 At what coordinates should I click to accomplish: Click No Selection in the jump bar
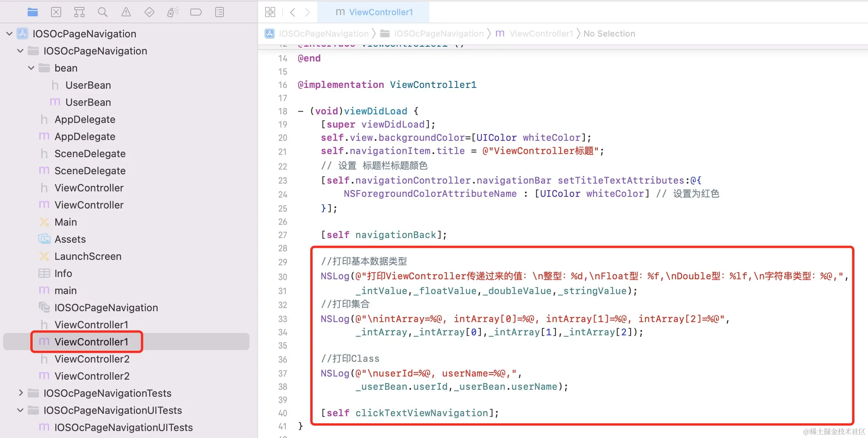(x=609, y=34)
